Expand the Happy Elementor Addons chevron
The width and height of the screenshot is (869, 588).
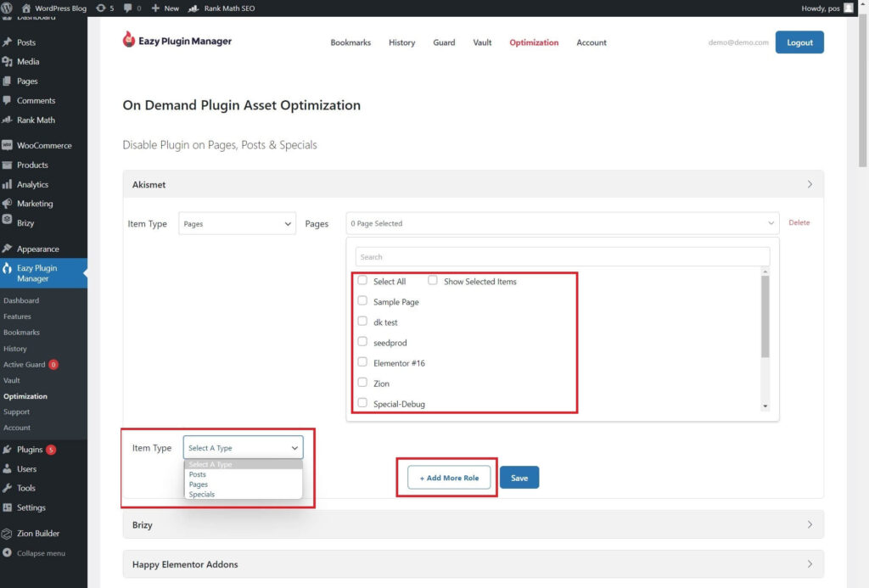pos(810,564)
